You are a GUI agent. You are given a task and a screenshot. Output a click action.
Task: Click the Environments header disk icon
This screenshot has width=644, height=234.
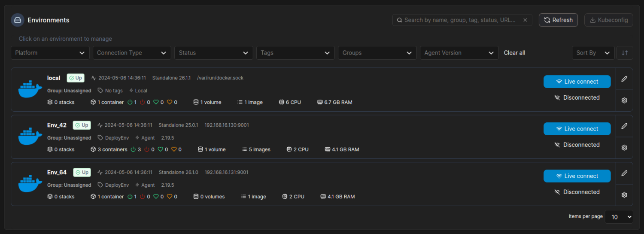click(x=18, y=20)
